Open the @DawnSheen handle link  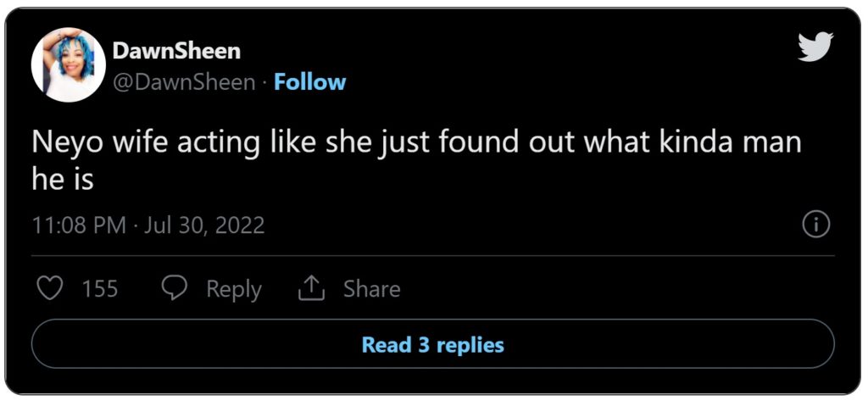184,83
